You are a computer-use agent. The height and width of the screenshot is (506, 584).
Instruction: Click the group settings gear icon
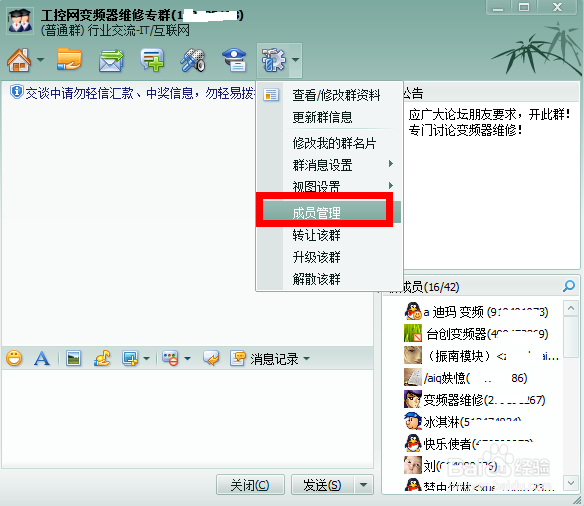(274, 60)
